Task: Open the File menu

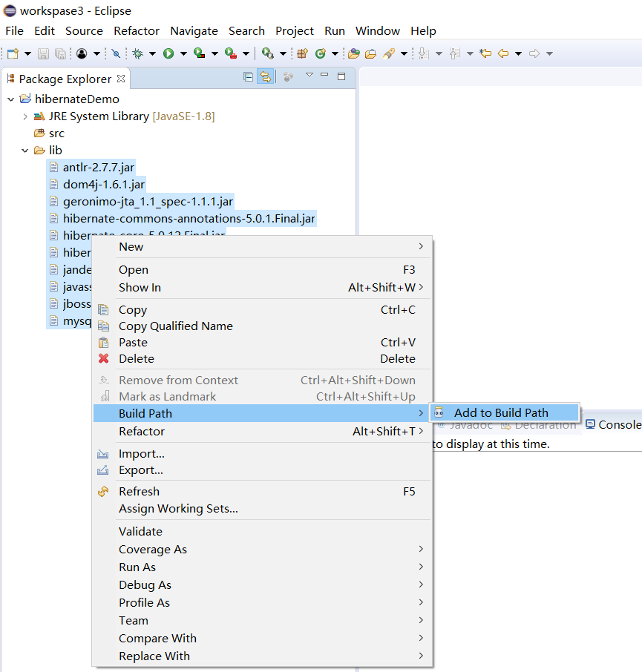Action: point(14,31)
